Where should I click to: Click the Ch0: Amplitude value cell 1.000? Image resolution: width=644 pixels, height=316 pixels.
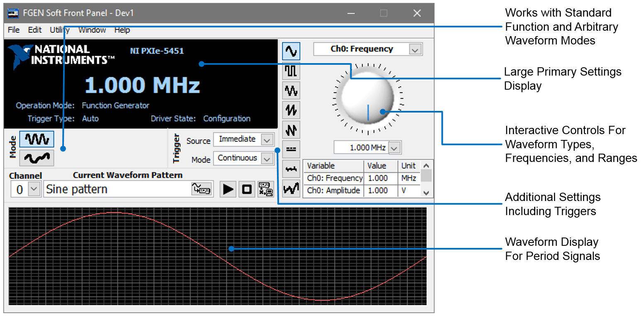click(381, 191)
